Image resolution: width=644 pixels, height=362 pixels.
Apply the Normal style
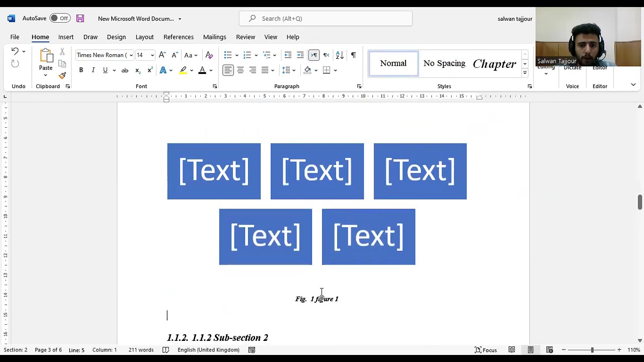point(393,63)
